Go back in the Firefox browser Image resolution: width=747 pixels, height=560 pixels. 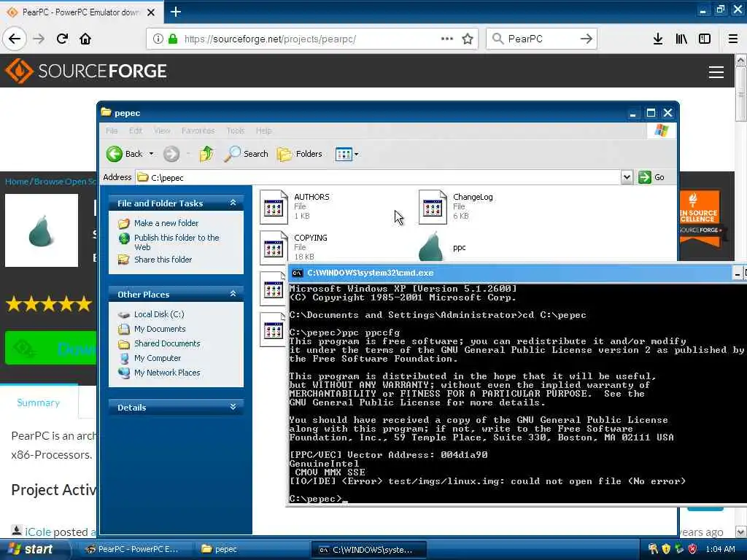15,39
